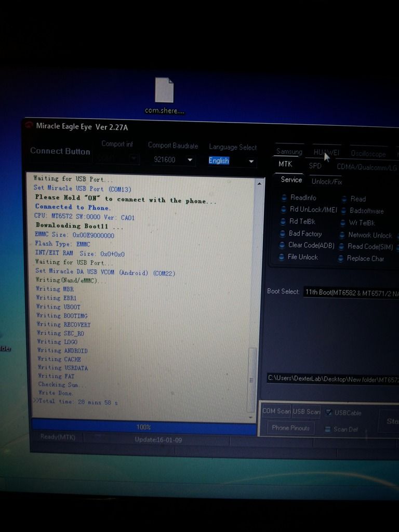Switch to the Oscilloscope tab
This screenshot has width=399, height=532.
click(368, 154)
